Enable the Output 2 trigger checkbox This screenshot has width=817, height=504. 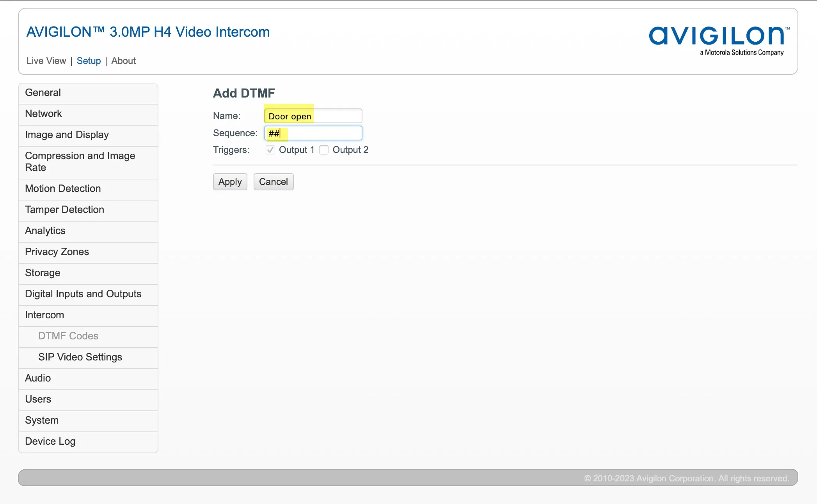coord(324,150)
